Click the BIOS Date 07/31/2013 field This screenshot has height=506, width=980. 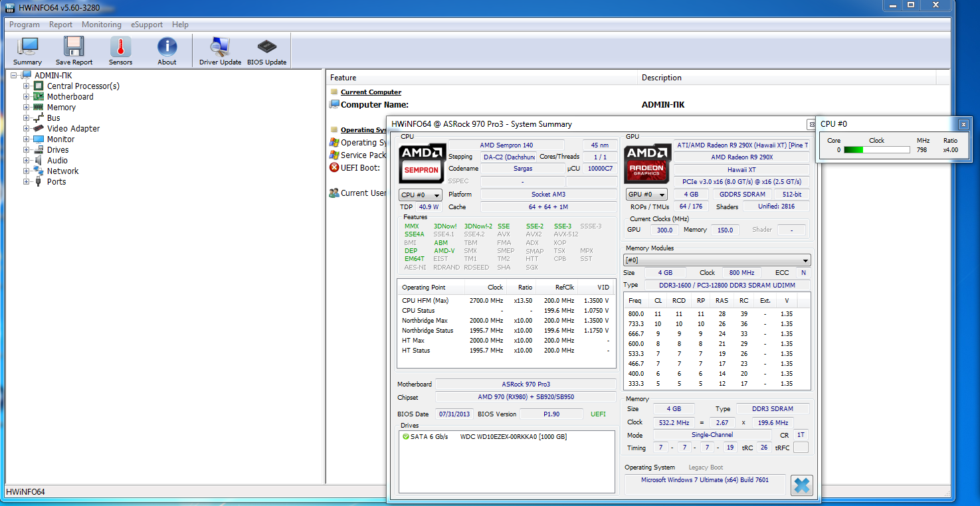tap(454, 414)
